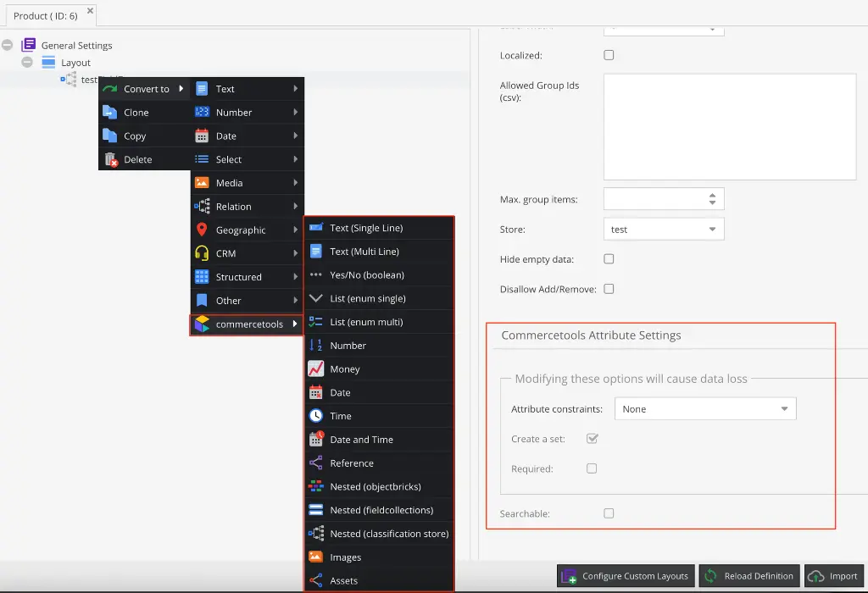Click the Configure Custom Layouts button

(x=626, y=576)
